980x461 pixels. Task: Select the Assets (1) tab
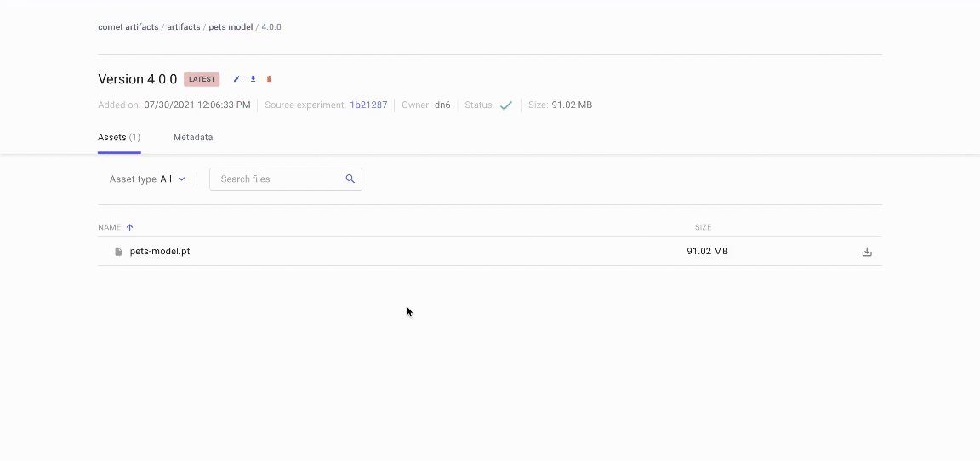[119, 137]
